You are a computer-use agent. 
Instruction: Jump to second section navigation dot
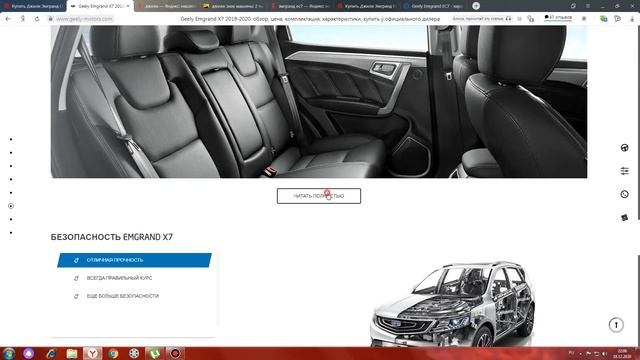11,153
